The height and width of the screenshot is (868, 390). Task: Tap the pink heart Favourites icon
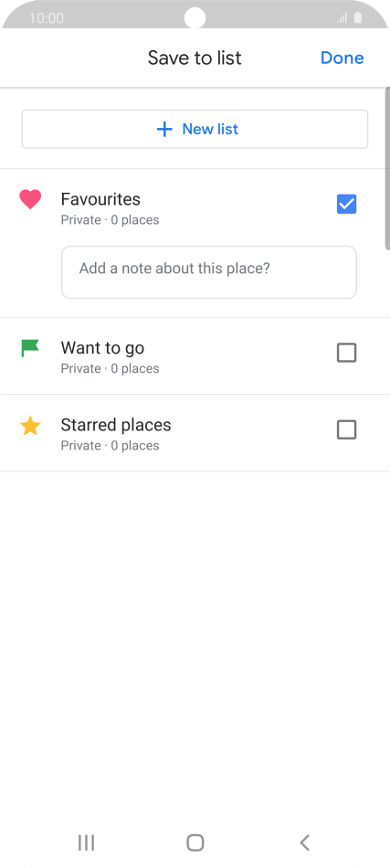30,199
